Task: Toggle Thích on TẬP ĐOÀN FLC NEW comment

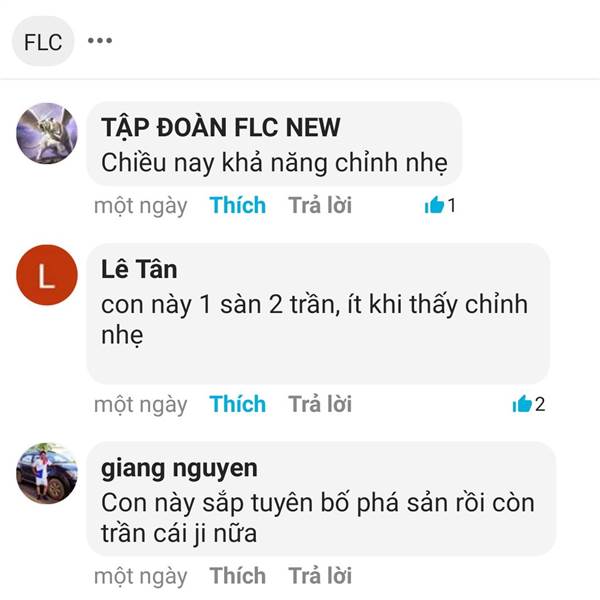Action: coord(238,205)
